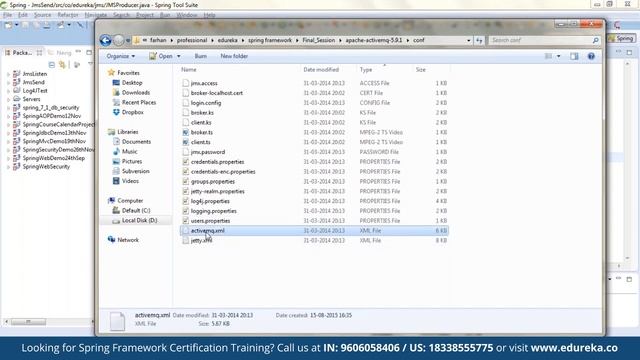Open the Help menu in Spring Tool Suite
Viewport: 640px width, 360px height.
(x=209, y=15)
